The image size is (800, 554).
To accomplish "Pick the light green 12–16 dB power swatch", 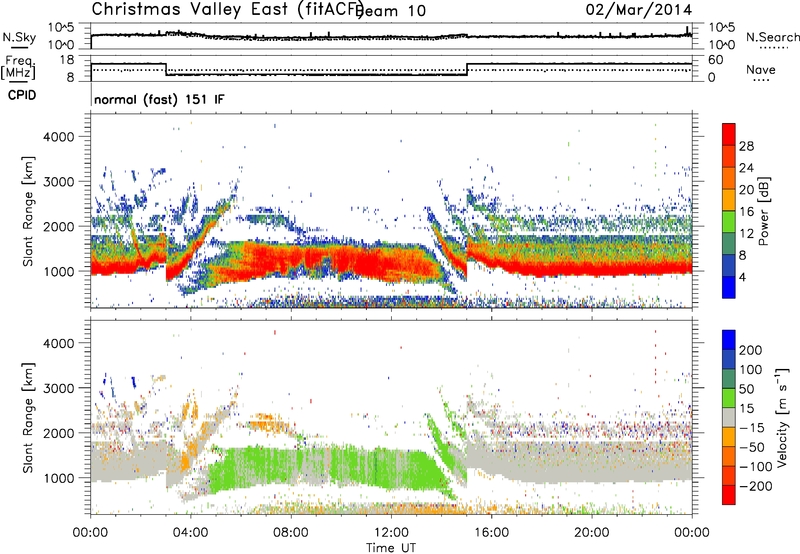I will [729, 222].
